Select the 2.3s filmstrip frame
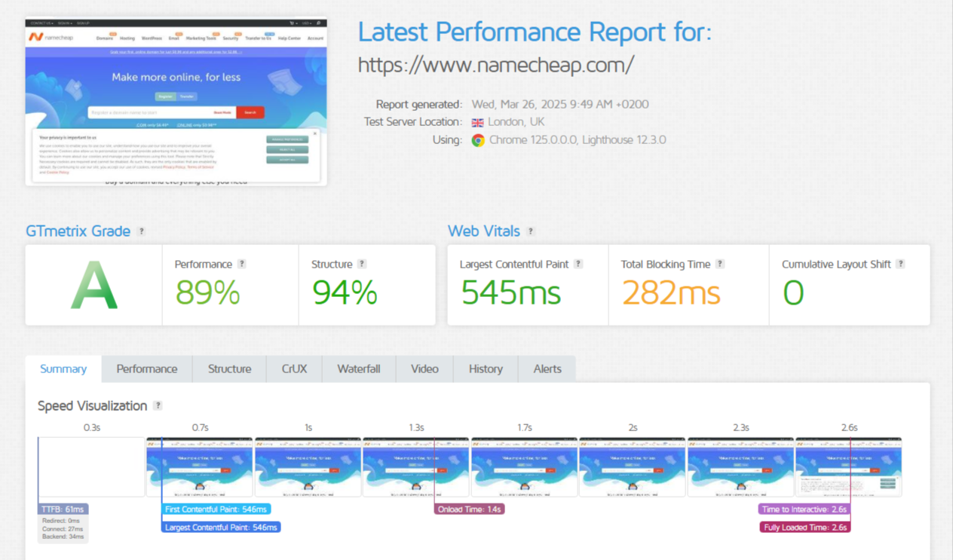Screen dimensions: 953x560 (740, 467)
